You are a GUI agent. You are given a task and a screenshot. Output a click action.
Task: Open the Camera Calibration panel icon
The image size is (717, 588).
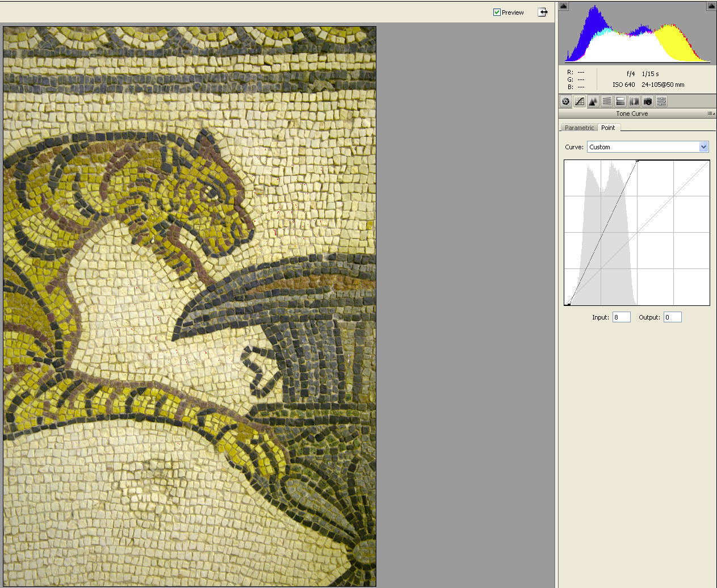coord(648,102)
